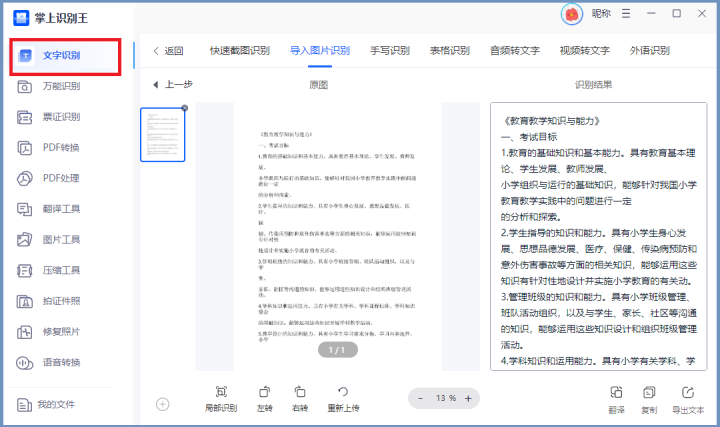Minimize the 掌上识别王 window
The height and width of the screenshot is (427, 720).
[651, 14]
